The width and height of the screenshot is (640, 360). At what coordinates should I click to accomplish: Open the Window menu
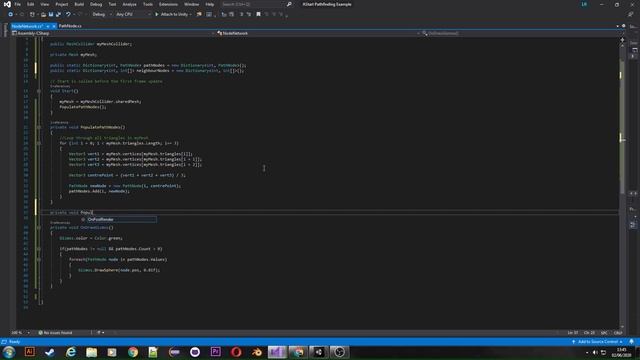191,4
